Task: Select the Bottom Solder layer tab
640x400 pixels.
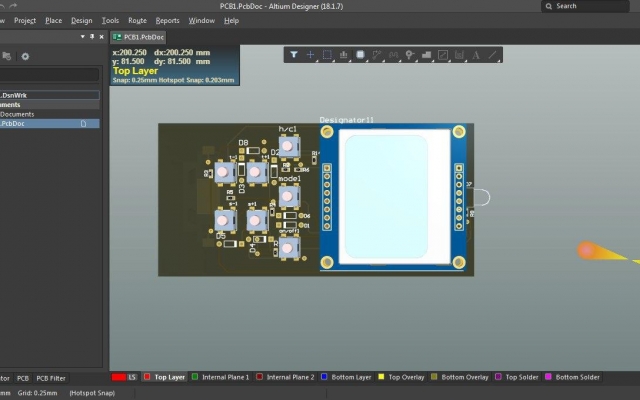Action: [573, 377]
